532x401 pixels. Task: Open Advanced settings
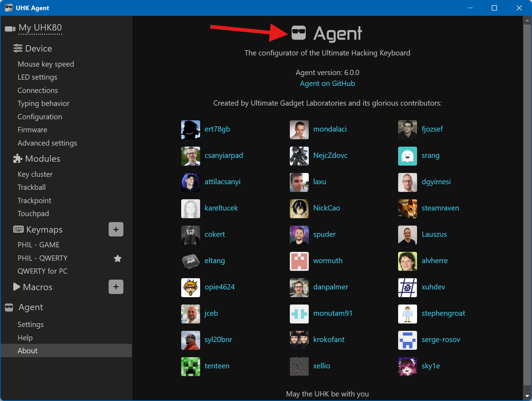click(47, 143)
